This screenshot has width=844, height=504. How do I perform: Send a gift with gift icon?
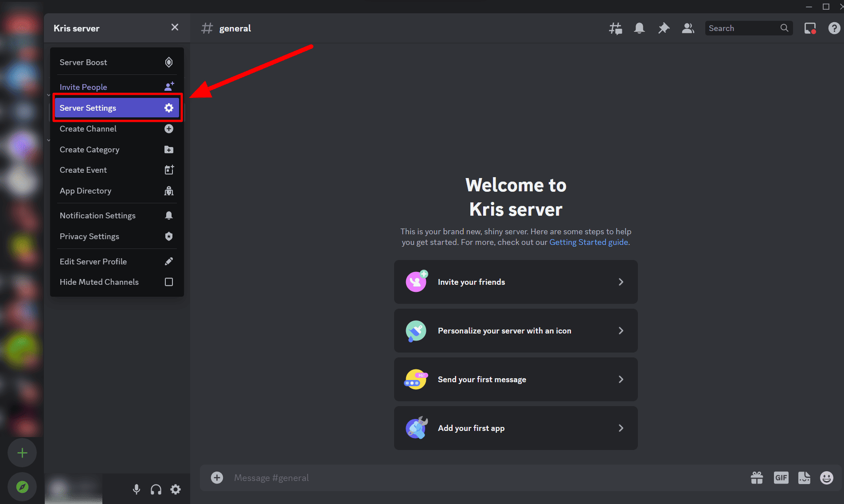(757, 478)
